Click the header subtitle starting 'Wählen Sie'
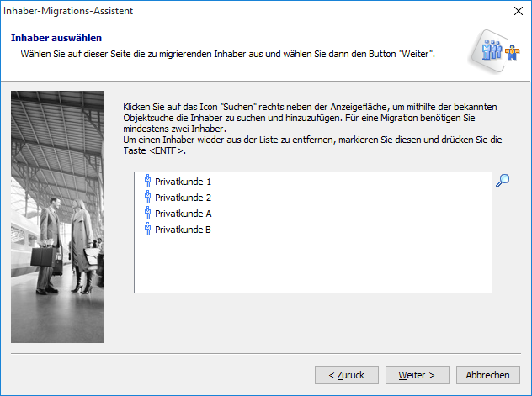 pyautogui.click(x=227, y=54)
